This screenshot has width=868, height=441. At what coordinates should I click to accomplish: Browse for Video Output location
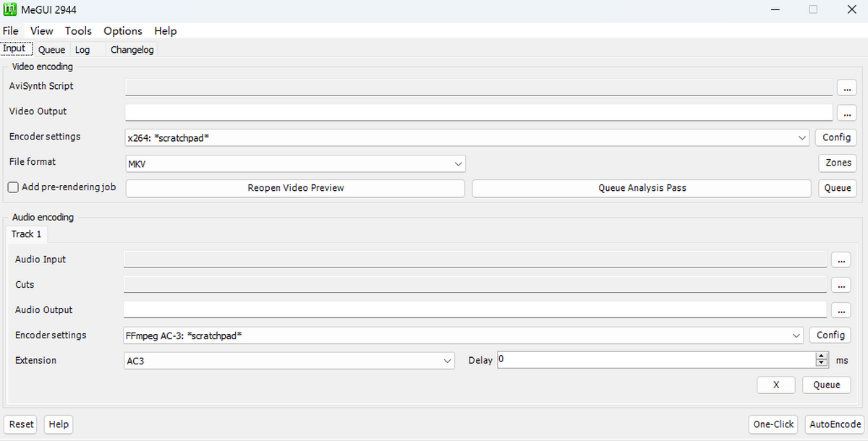tap(847, 113)
